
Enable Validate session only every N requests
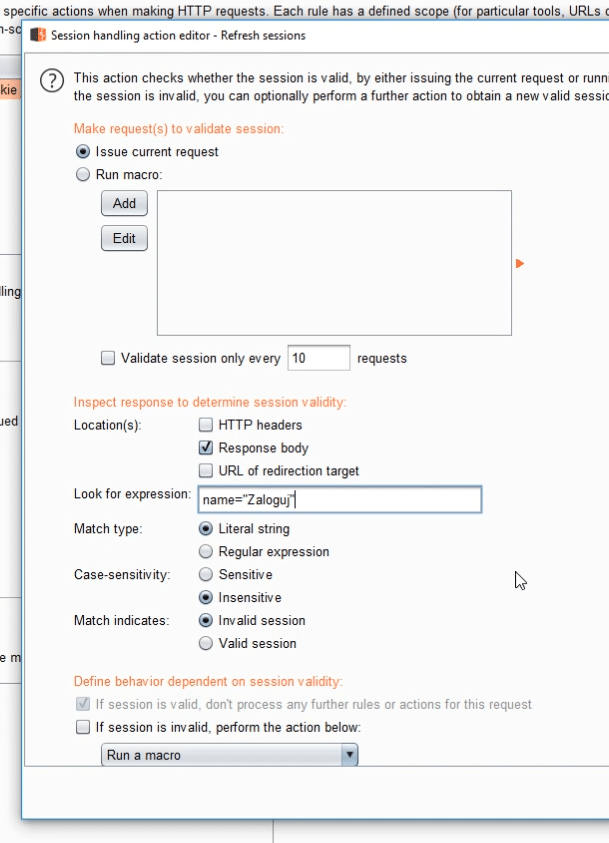tap(108, 358)
